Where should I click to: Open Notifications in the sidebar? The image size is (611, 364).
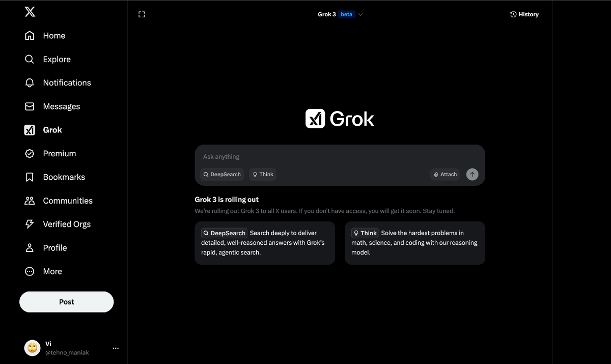(58, 82)
